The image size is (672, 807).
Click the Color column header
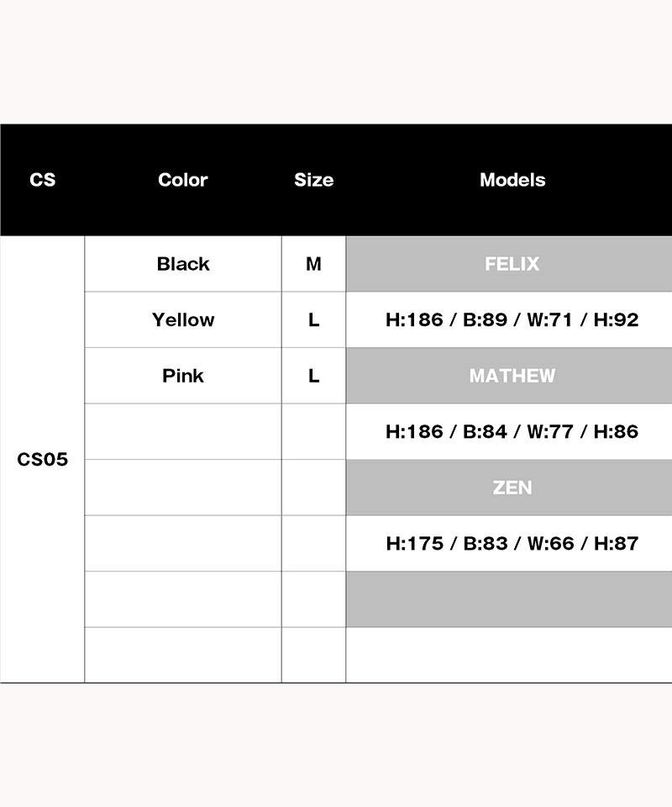click(182, 180)
